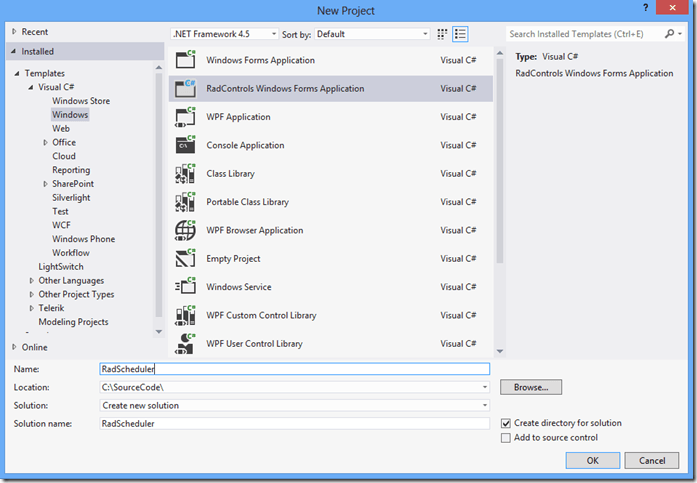Select the Workflow category
The width and height of the screenshot is (697, 483).
tap(71, 253)
